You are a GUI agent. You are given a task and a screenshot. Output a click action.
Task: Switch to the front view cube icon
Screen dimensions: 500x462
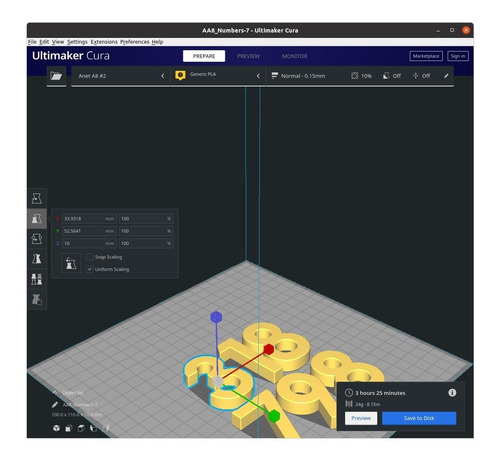pos(69,428)
